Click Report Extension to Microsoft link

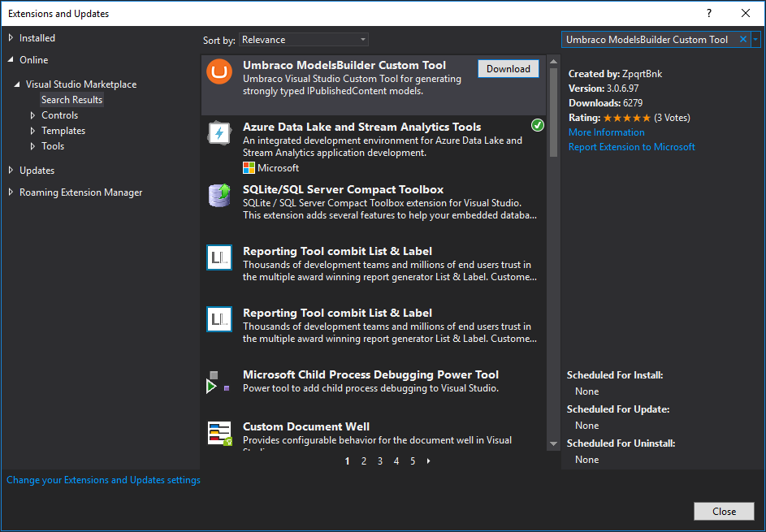click(632, 147)
